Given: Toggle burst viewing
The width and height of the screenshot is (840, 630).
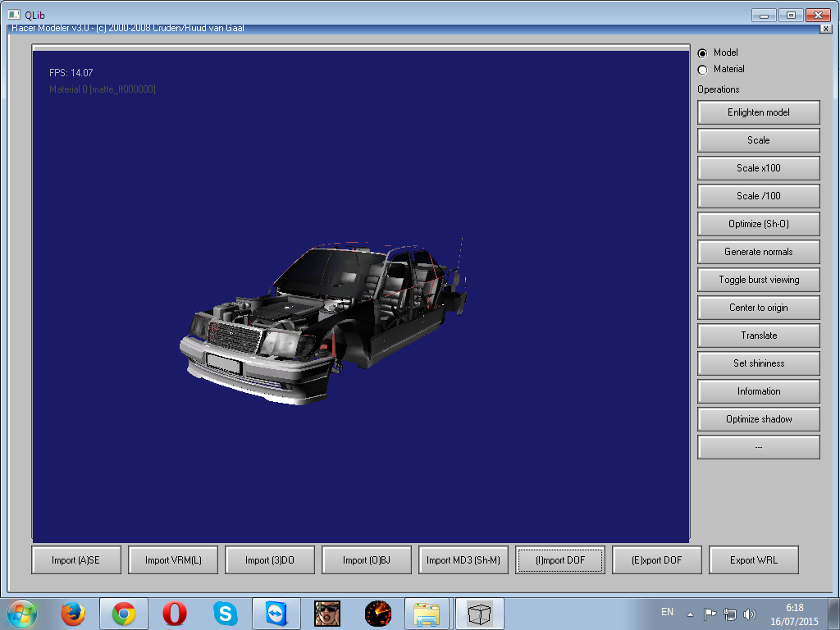Looking at the screenshot, I should pyautogui.click(x=759, y=280).
